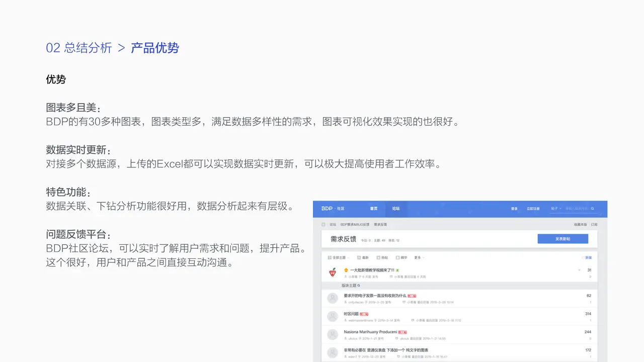Open post 非常有必要在 普通仪表盘 下添加一个纯文字的图表

[x=386, y=350]
